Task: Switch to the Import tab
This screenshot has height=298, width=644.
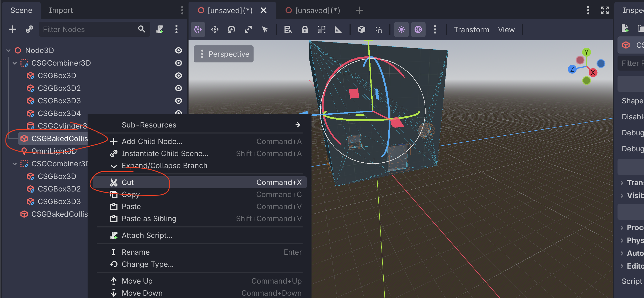Action: 61,10
